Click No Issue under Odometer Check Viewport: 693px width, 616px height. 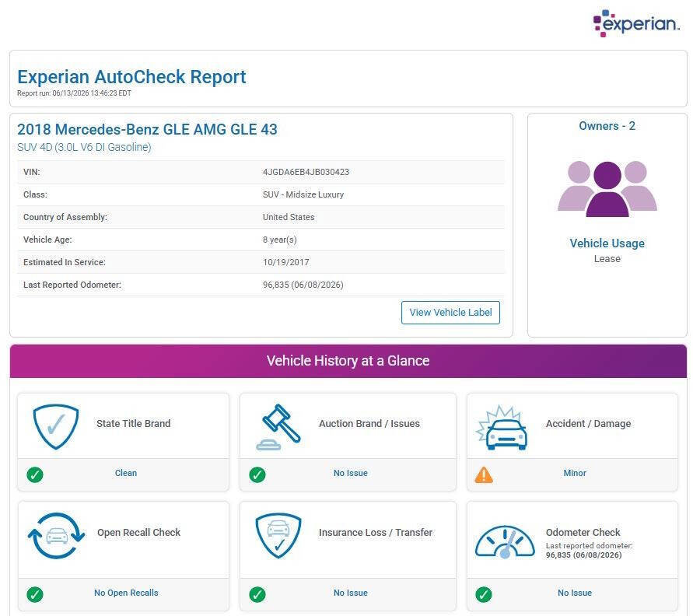pos(575,593)
